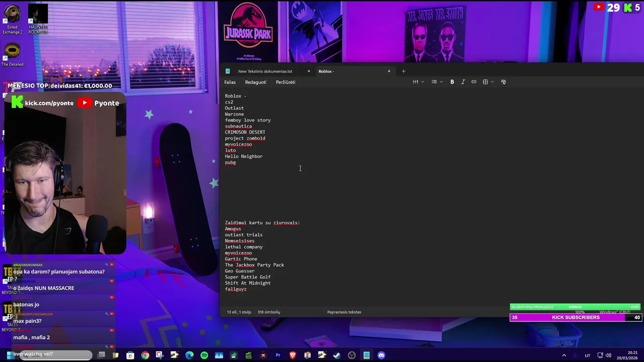This screenshot has width=644, height=362.
Task: Click the Notepad app icon in title bar
Action: point(228,71)
